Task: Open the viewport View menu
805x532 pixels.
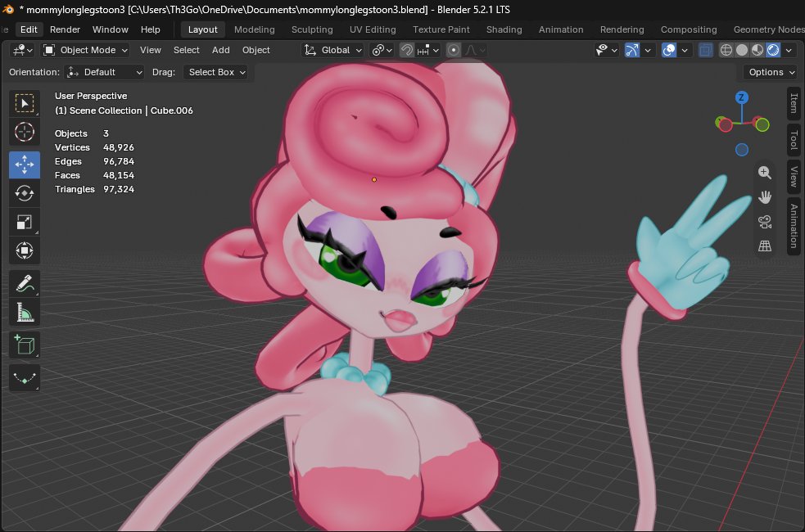Action: [151, 50]
